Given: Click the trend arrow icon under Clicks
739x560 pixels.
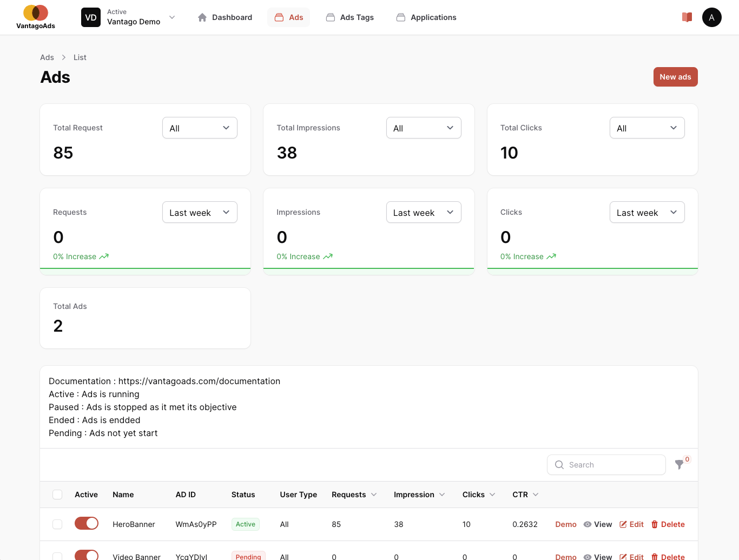Looking at the screenshot, I should (x=551, y=256).
